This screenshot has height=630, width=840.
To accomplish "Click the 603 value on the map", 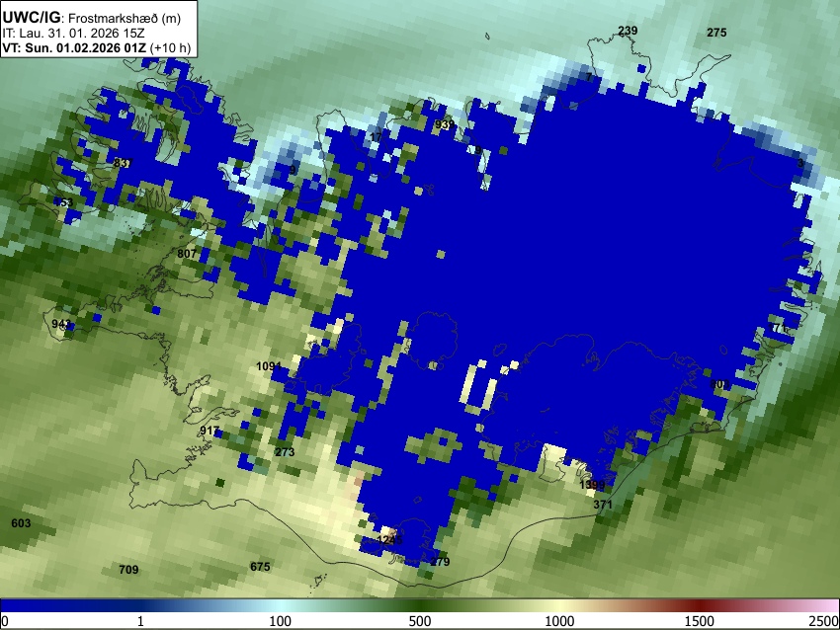I will tap(21, 523).
